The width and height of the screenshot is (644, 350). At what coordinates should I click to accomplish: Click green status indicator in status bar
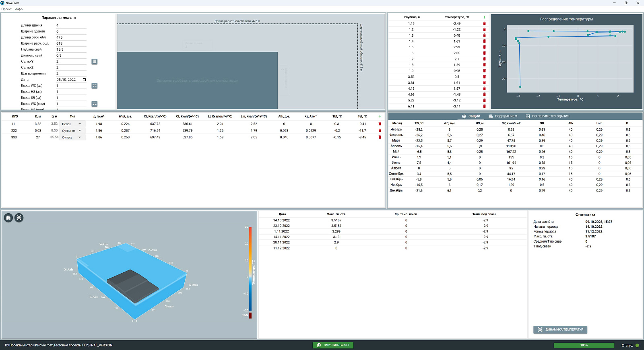(x=637, y=345)
